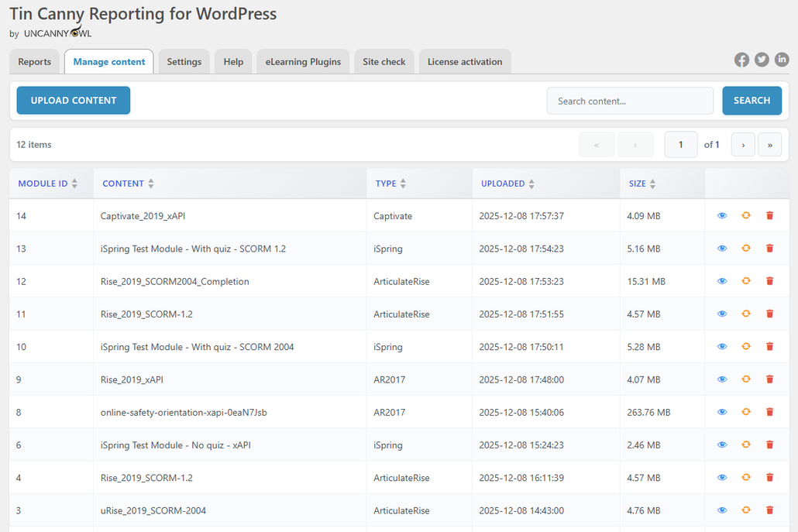
Task: Preview Rise_2019_SCORM2004_Completion module
Action: (722, 281)
